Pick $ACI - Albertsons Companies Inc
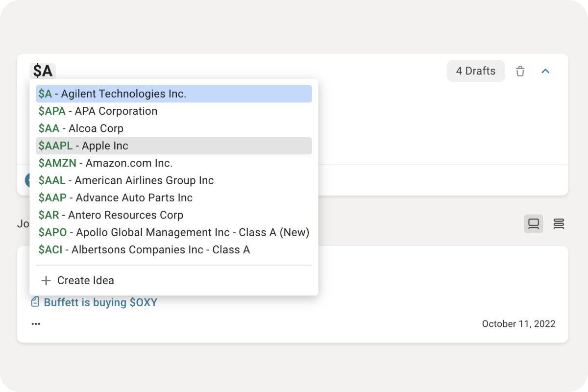588x392 pixels. [174, 249]
